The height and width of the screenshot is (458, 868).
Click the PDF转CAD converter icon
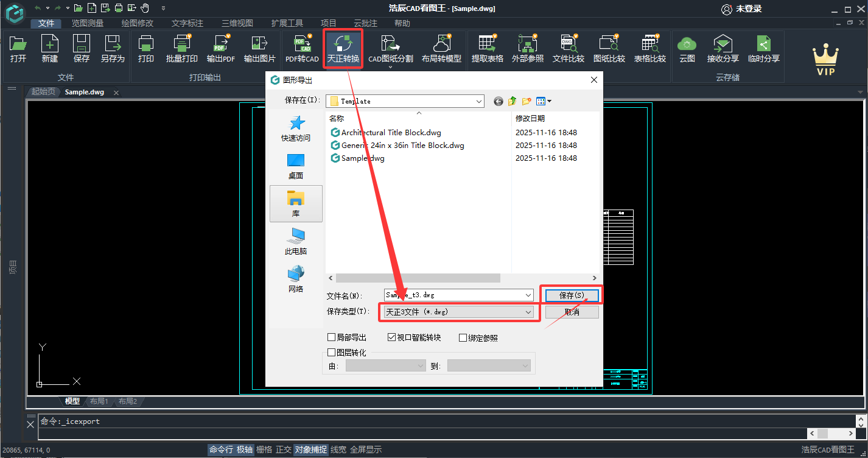pos(302,49)
